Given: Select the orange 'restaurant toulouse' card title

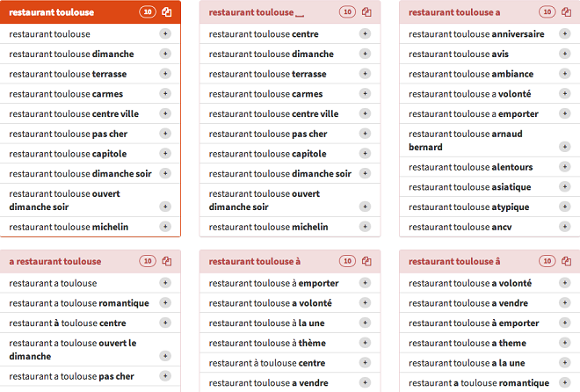Looking at the screenshot, I should (52, 12).
